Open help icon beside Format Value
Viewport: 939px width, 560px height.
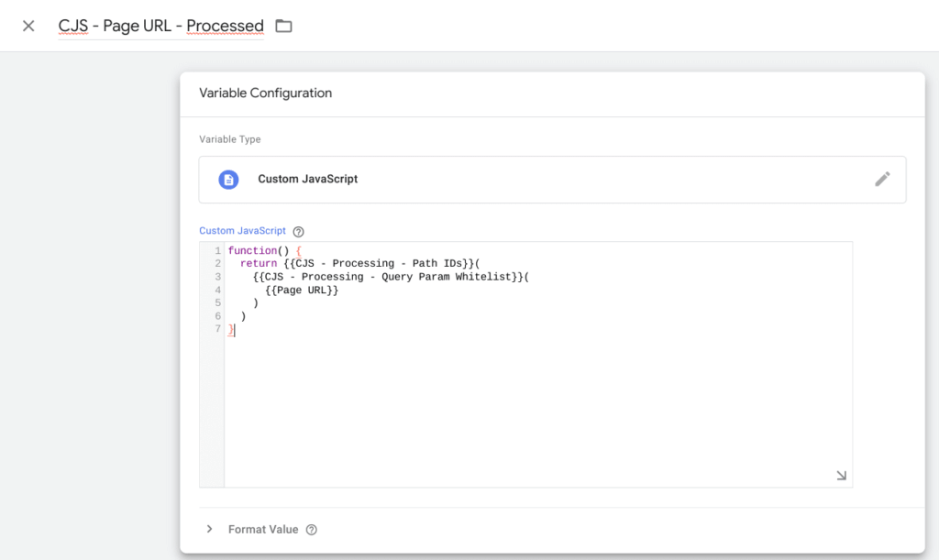point(312,530)
